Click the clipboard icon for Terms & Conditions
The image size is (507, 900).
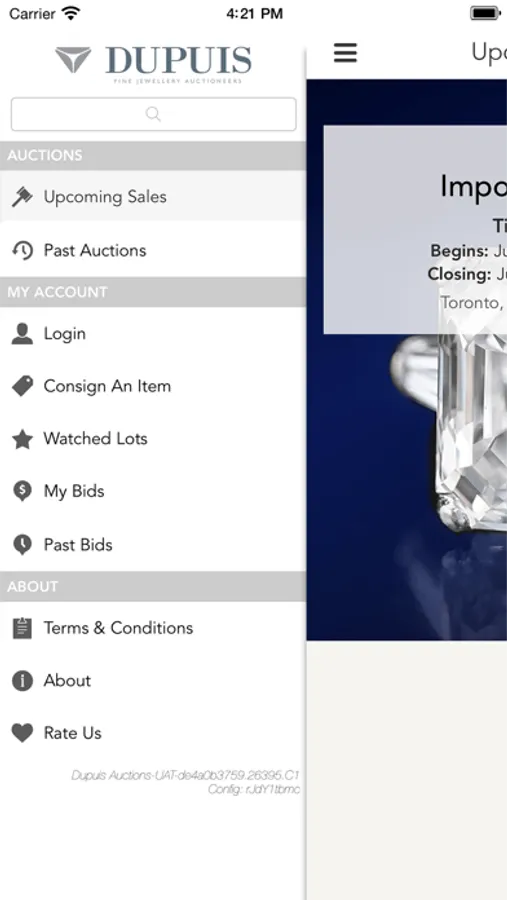(22, 628)
